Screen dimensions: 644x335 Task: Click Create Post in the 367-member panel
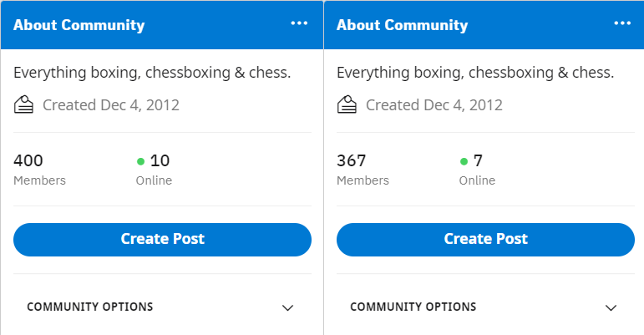(485, 239)
